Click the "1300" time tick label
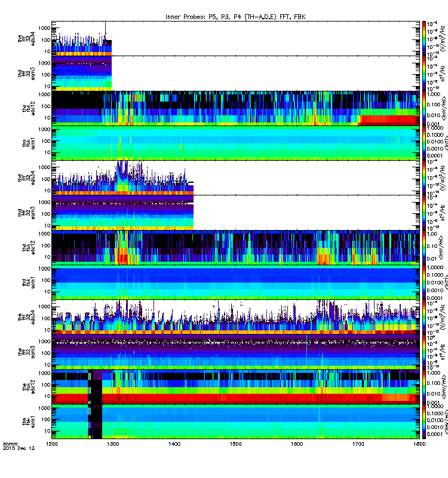This screenshot has width=448, height=478. click(x=113, y=444)
